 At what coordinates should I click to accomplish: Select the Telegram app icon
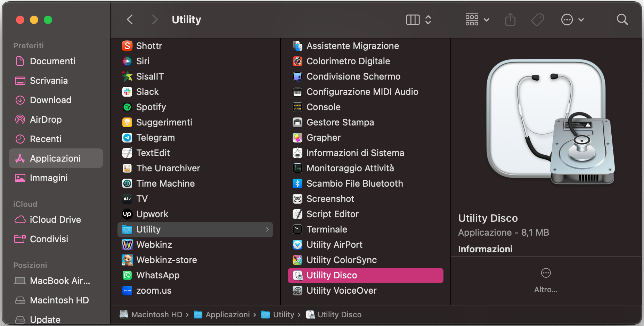coord(127,138)
